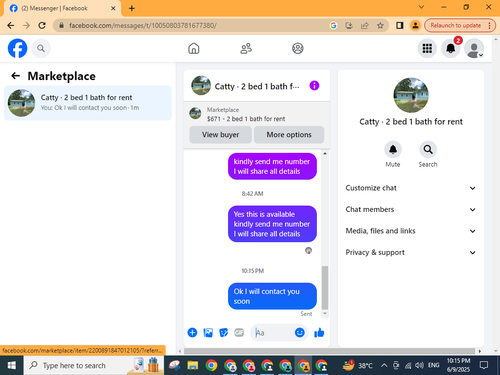Click the 'Ok I will contact you soon' bubble
The height and width of the screenshot is (375, 500).
(272, 296)
